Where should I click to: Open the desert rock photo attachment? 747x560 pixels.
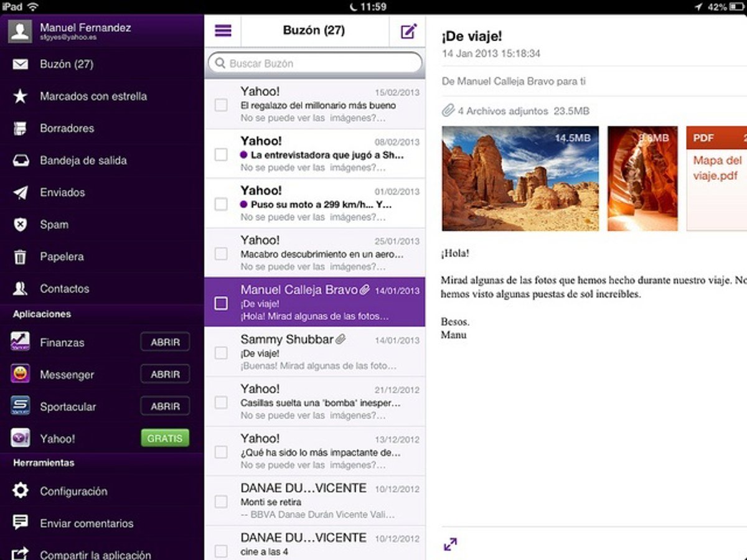(520, 179)
